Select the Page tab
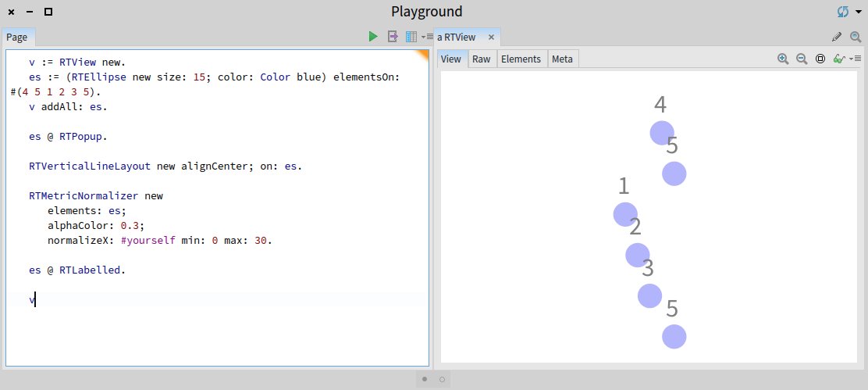Viewport: 868px width, 390px height. (x=17, y=38)
